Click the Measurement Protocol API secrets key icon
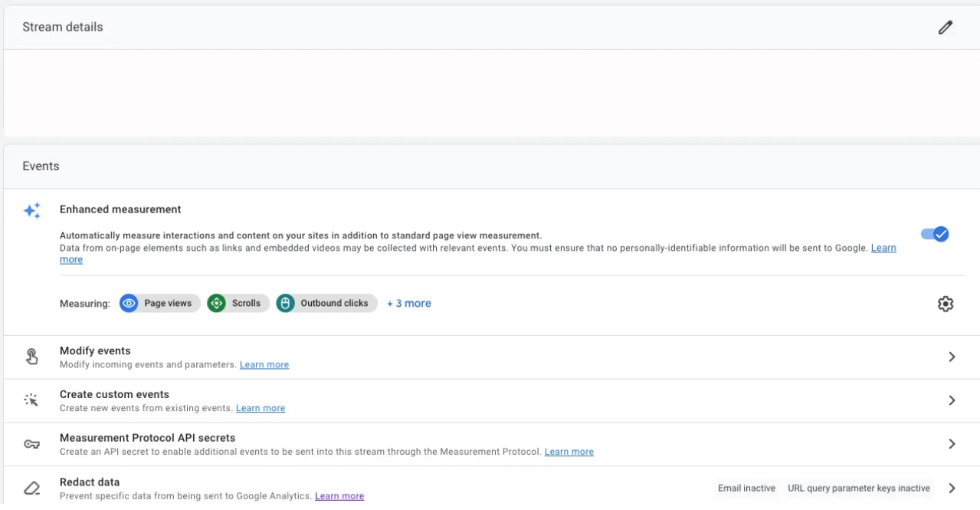 31,443
